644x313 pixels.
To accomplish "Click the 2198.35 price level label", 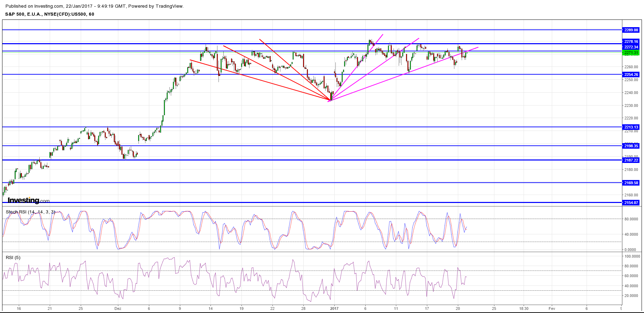I will [631, 146].
